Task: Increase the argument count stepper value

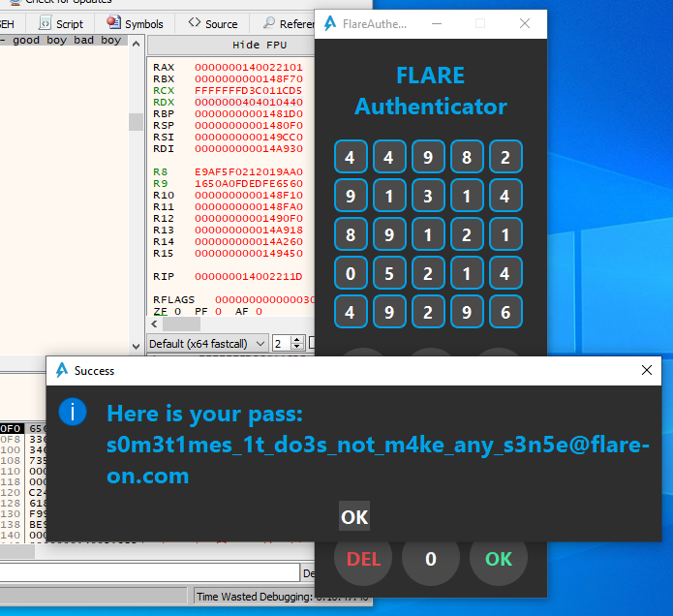Action: (296, 340)
